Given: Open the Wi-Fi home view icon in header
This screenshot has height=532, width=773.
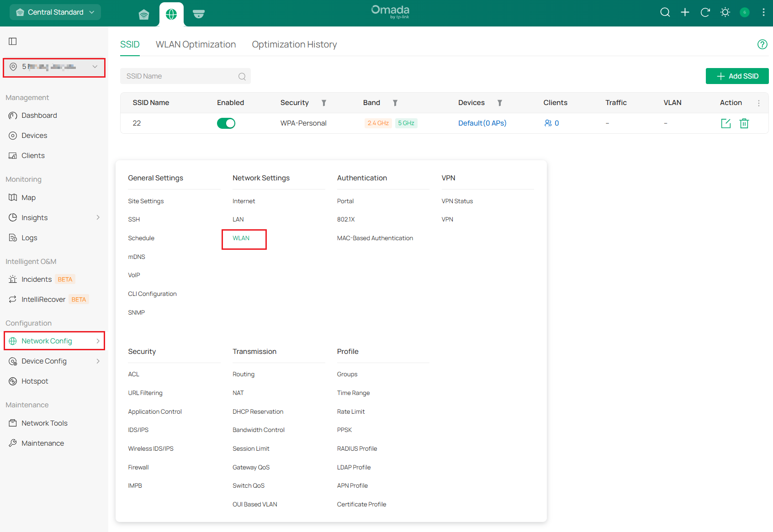Looking at the screenshot, I should tap(144, 14).
